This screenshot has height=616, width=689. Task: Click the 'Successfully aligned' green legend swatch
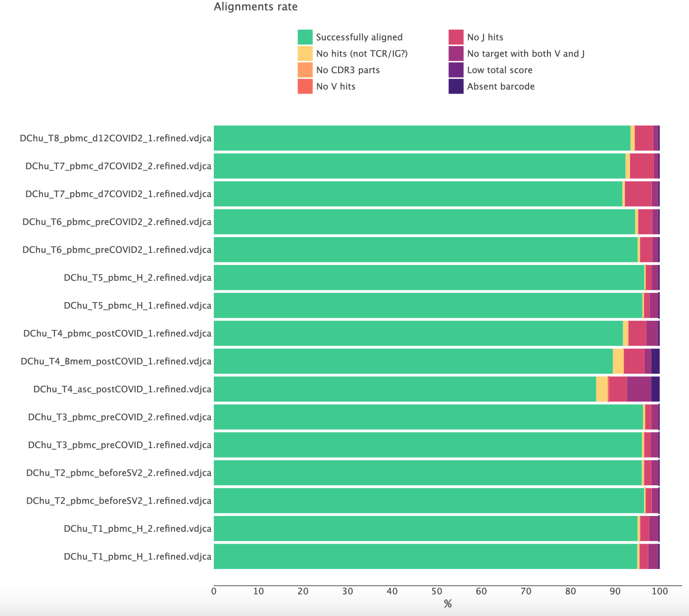click(305, 37)
